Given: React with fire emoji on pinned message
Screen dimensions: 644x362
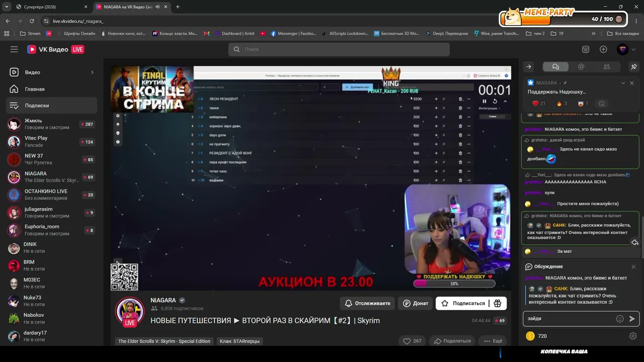Looking at the screenshot, I should click(x=562, y=104).
